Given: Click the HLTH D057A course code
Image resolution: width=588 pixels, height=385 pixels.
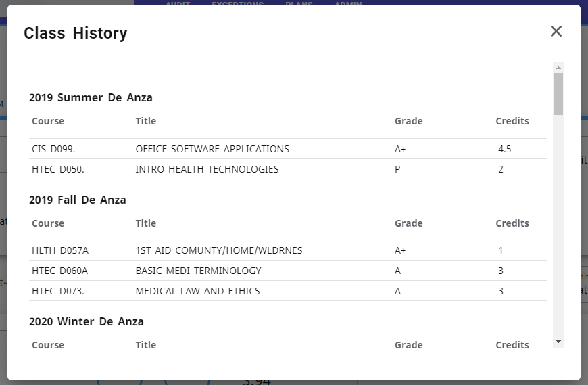Looking at the screenshot, I should coord(60,250).
